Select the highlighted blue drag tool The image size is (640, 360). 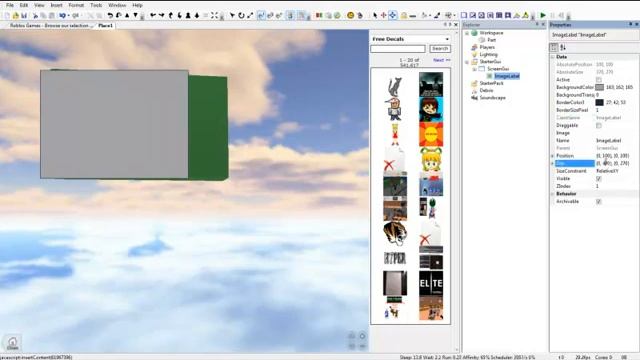(392, 16)
